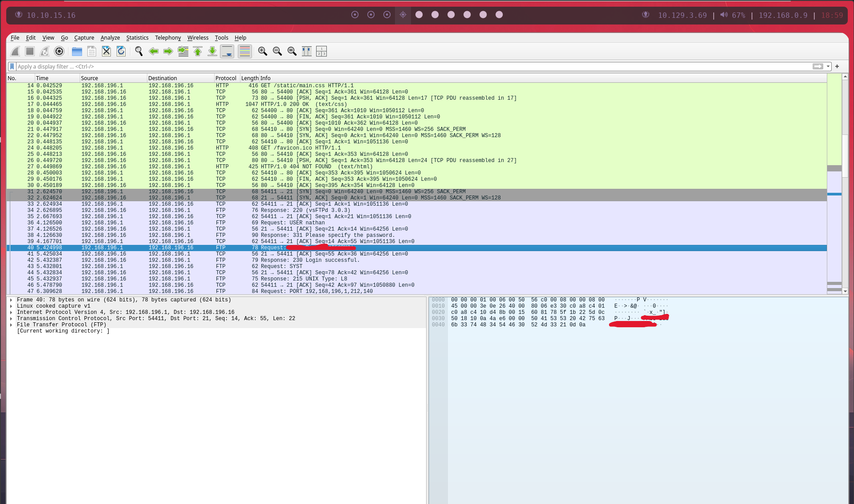Reload the capture file
The height and width of the screenshot is (504, 854).
coord(121,52)
